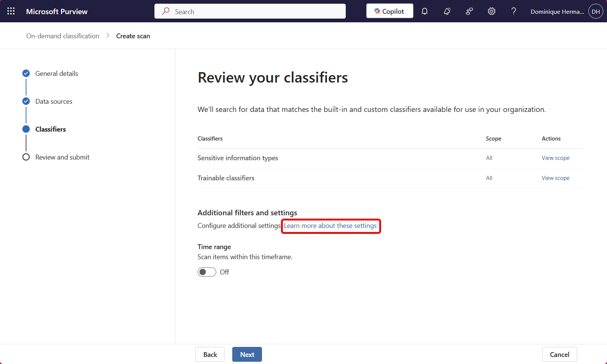This screenshot has width=607, height=364.
Task: Expand the On-demand classification breadcrumb
Action: click(x=62, y=36)
